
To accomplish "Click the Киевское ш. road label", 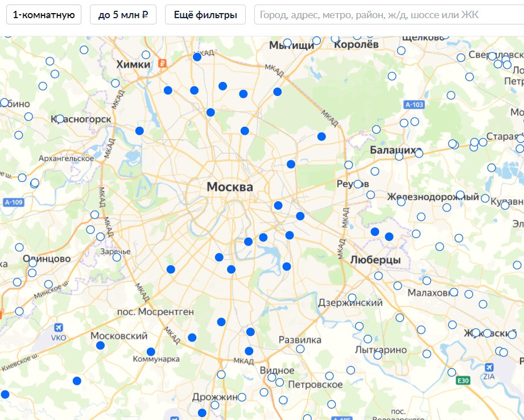I will [20, 363].
